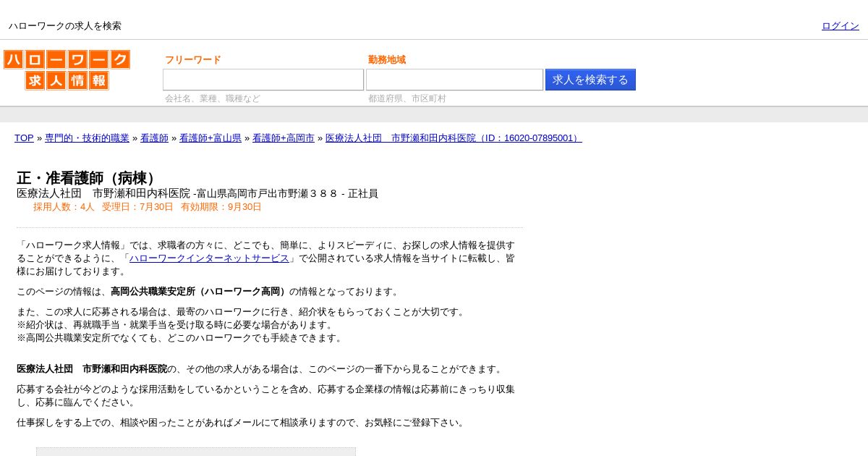The image size is (868, 456).
Task: Click the company address line with 正社員
Action: coord(197,193)
